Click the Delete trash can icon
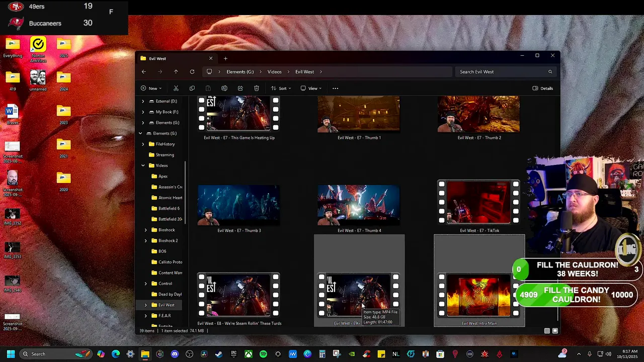This screenshot has width=644, height=362. [x=257, y=88]
